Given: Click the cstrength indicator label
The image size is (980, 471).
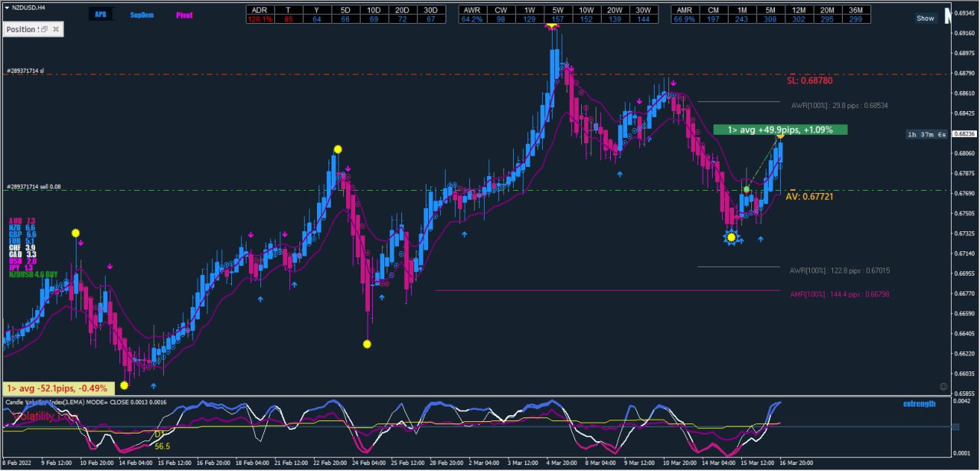Looking at the screenshot, I should [x=919, y=403].
